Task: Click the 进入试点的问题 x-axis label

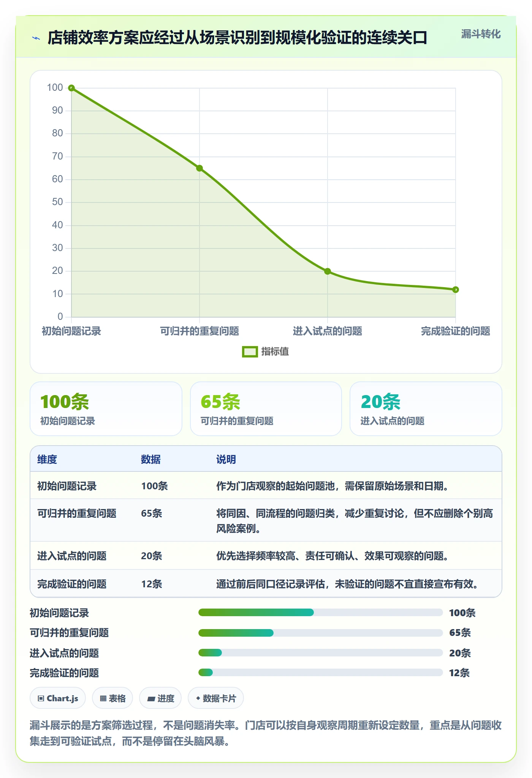Action: coord(328,331)
